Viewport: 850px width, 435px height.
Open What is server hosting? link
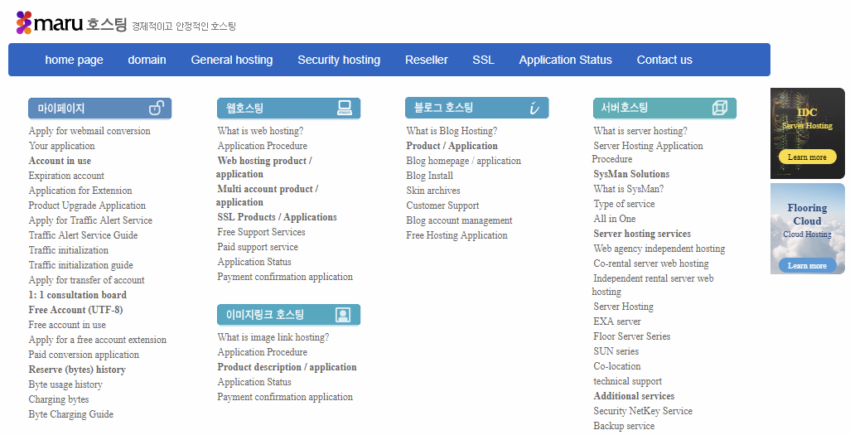point(640,131)
